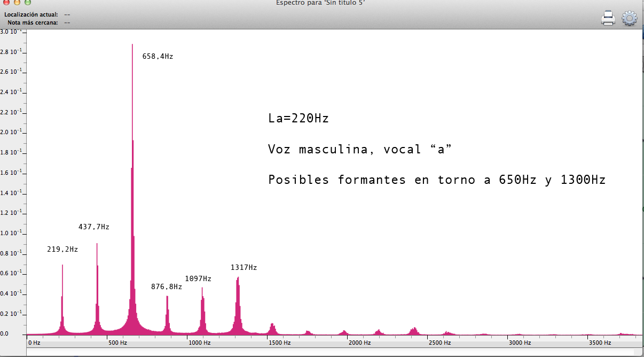
Task: Minimize the window with yellow button
Action: pos(17,2)
